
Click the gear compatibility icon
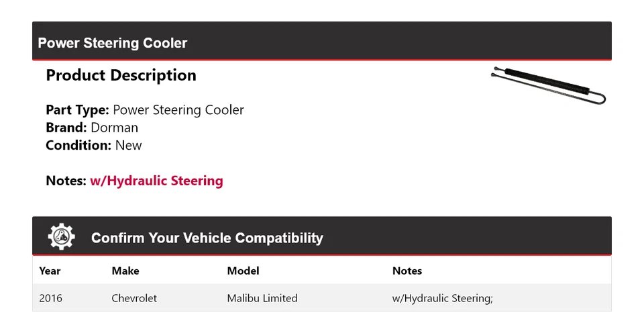(x=61, y=237)
